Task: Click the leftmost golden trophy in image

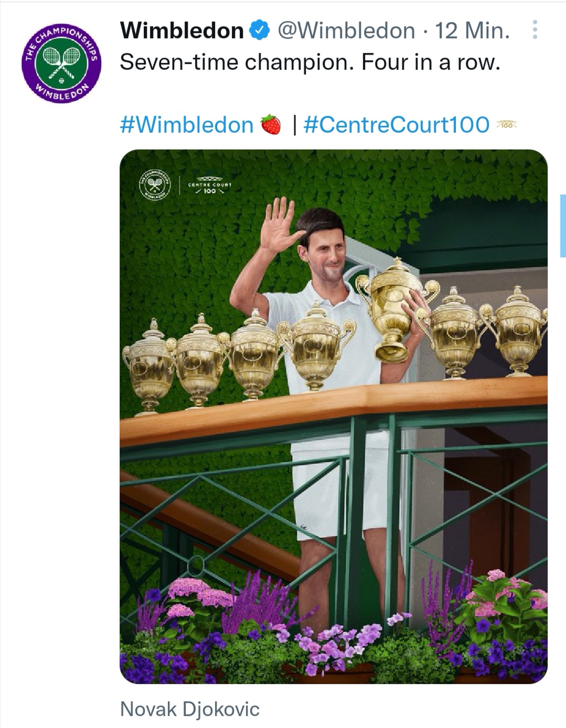Action: pyautogui.click(x=149, y=366)
